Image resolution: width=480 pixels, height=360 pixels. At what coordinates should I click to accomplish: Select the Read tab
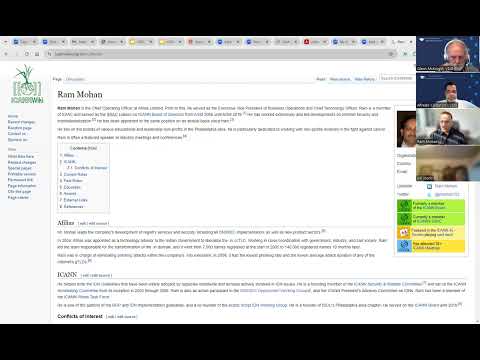pos(321,79)
